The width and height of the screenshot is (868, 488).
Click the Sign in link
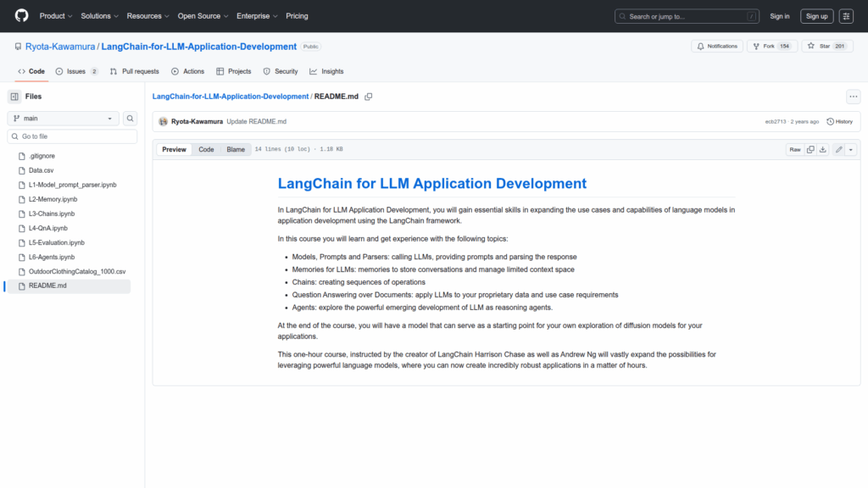(x=780, y=16)
